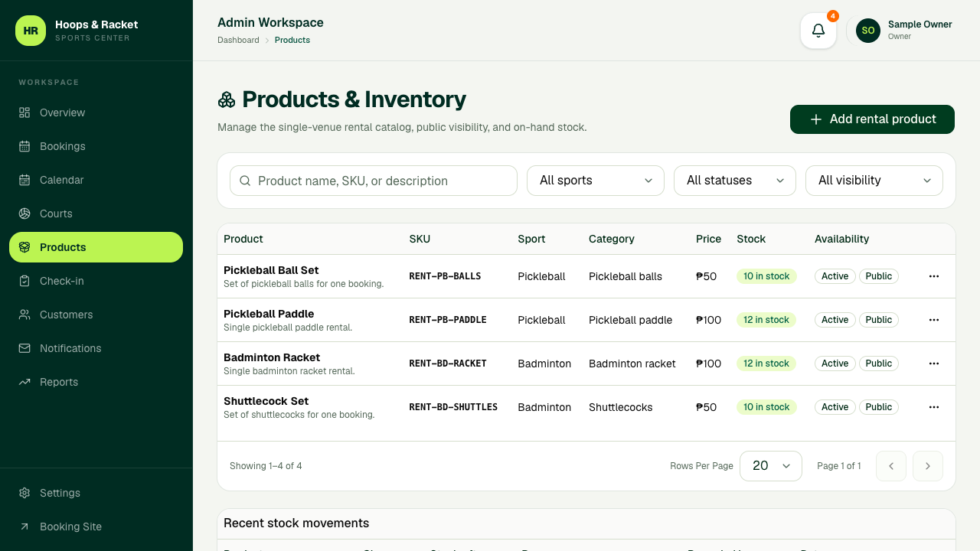Click the Stock column header
This screenshot has width=980, height=551.
pos(751,239)
